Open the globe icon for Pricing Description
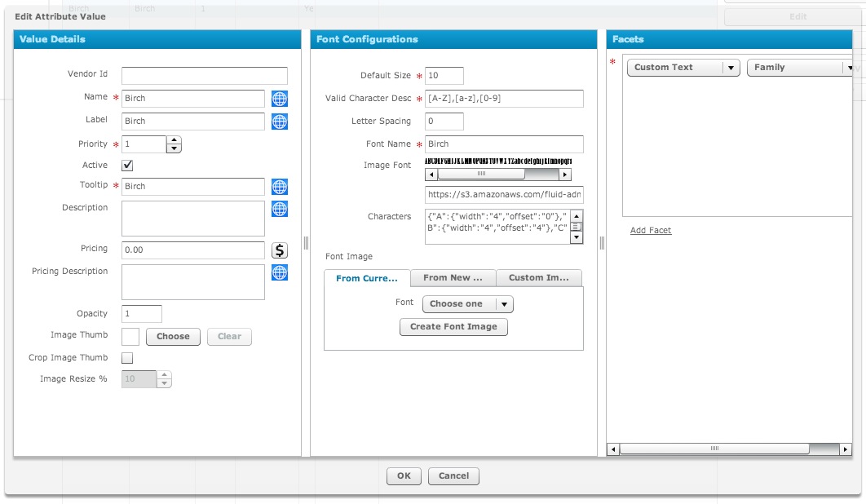 (279, 272)
